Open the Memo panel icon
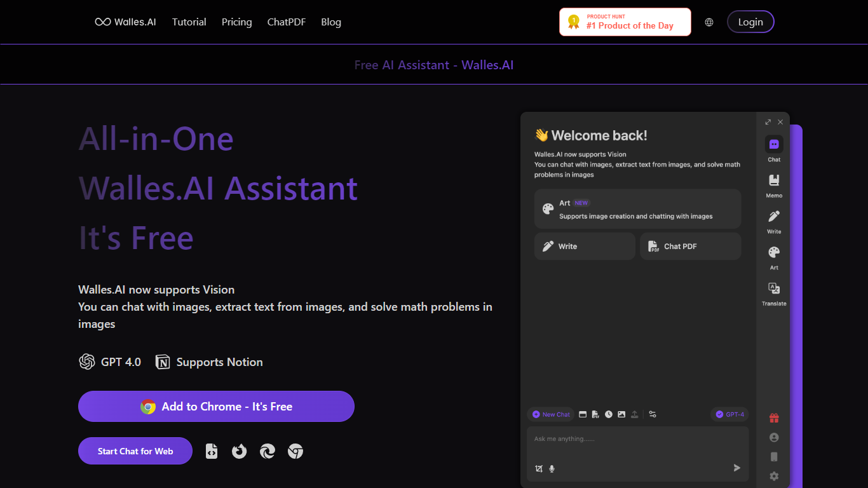Viewport: 868px width, 488px height. (774, 180)
